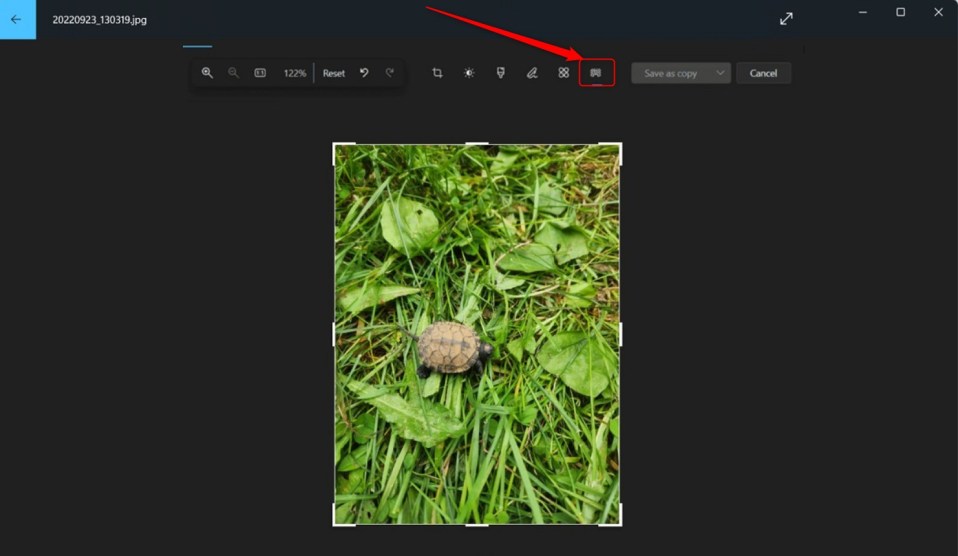The height and width of the screenshot is (556, 958).
Task: Open the Filter tool
Action: [500, 73]
